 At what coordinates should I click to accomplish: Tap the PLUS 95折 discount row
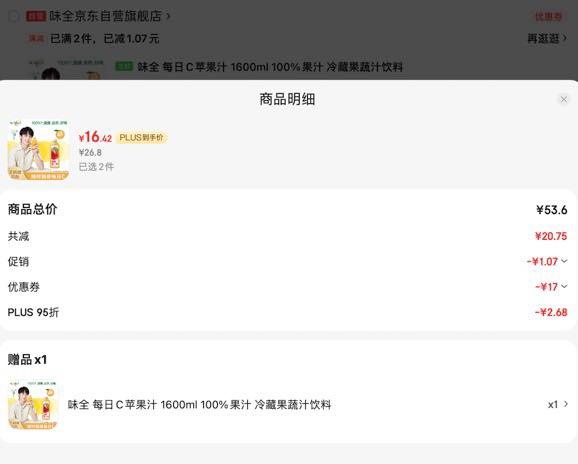pos(288,312)
